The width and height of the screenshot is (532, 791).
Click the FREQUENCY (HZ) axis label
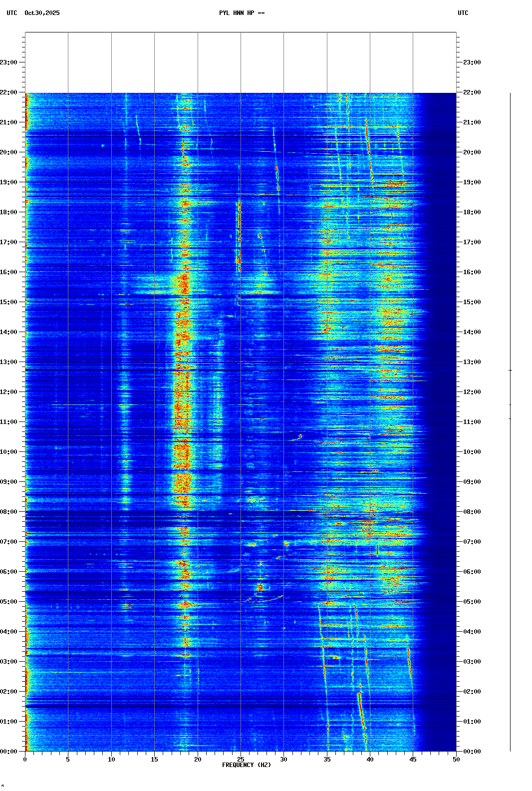247,765
